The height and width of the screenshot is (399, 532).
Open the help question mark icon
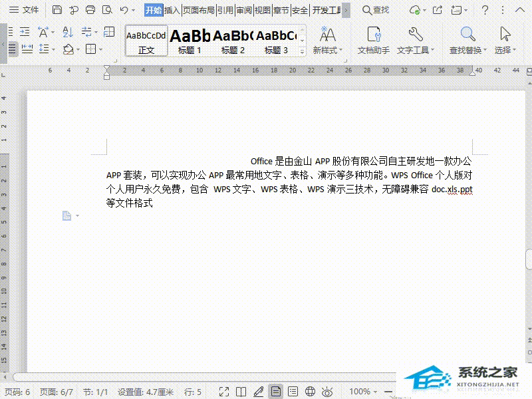485,10
